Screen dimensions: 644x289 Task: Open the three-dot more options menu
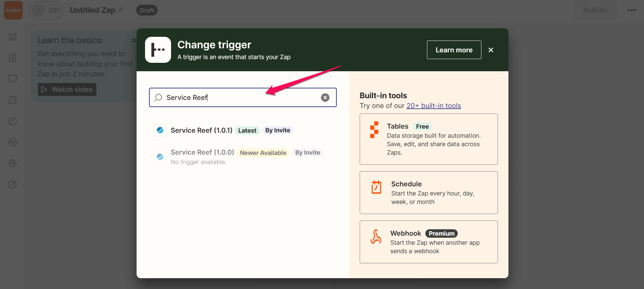tap(631, 10)
